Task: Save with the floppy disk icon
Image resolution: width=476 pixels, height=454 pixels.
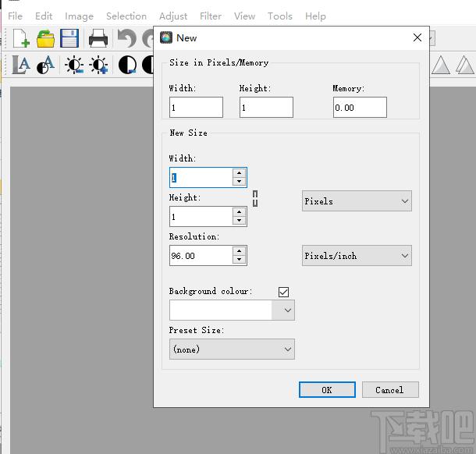Action: [x=69, y=38]
